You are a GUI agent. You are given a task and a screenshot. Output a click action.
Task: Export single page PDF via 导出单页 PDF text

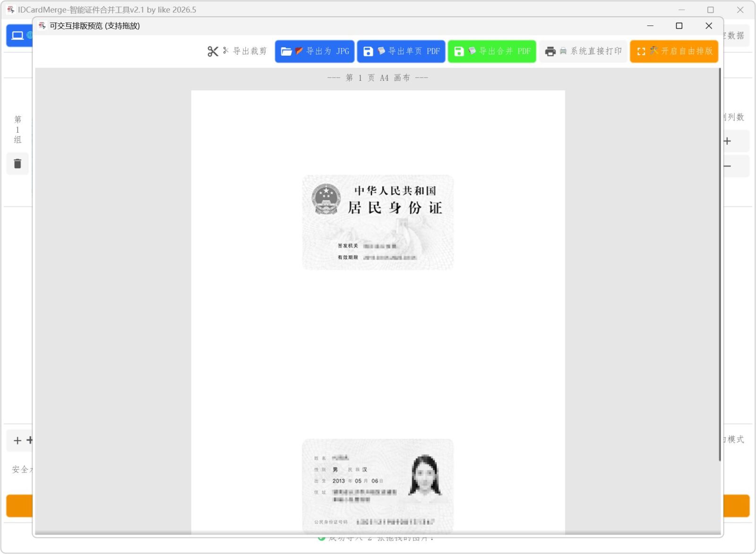(x=414, y=51)
